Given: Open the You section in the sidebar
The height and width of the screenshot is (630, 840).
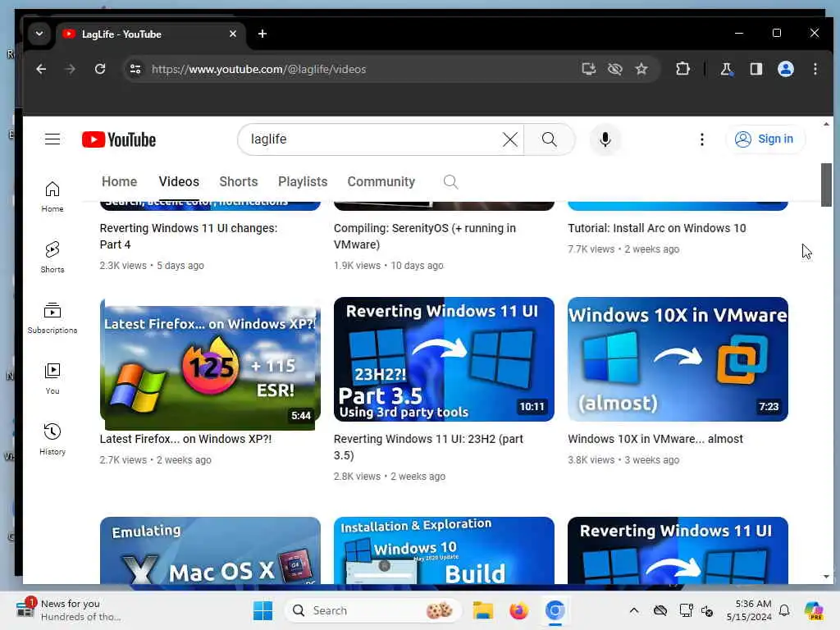Looking at the screenshot, I should tap(52, 379).
